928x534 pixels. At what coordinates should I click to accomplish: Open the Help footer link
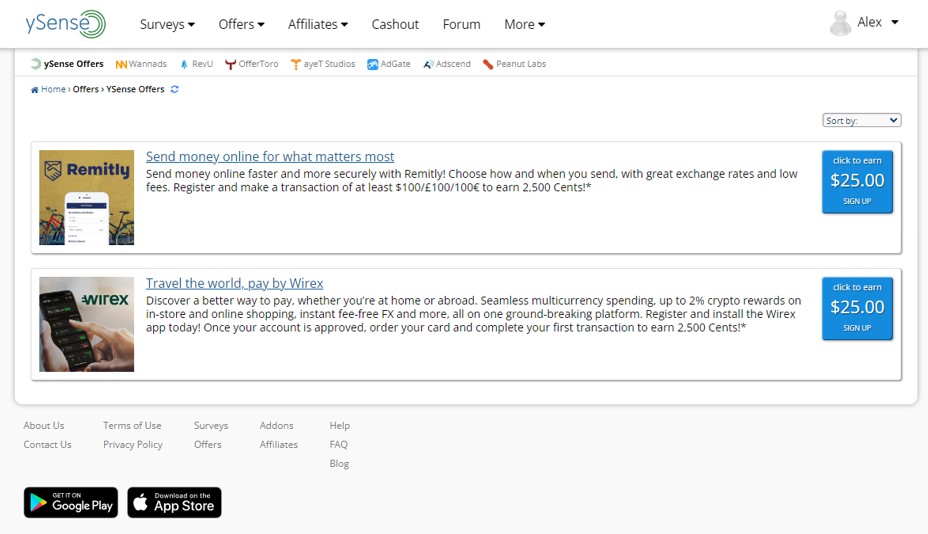point(340,426)
